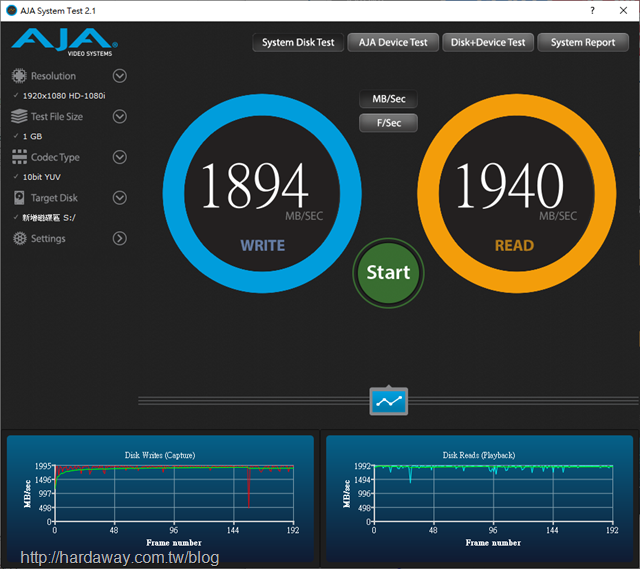The width and height of the screenshot is (640, 569).
Task: Toggle the graph view chart icon
Action: pos(389,401)
